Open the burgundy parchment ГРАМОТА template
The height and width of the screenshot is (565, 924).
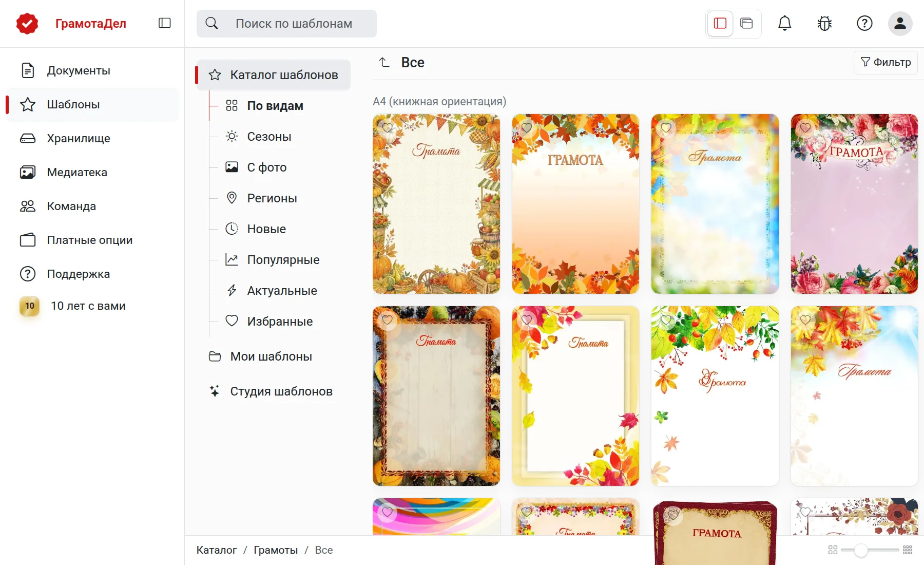(715, 533)
